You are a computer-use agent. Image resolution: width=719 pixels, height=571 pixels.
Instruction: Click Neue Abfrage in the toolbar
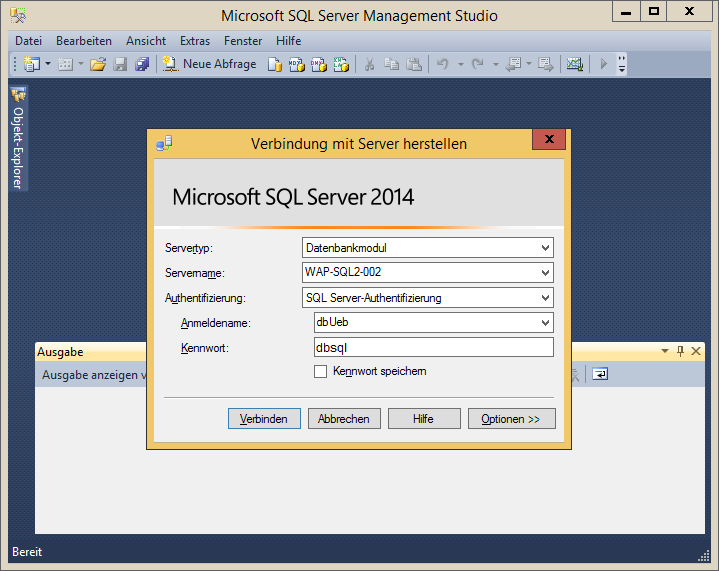(x=210, y=64)
